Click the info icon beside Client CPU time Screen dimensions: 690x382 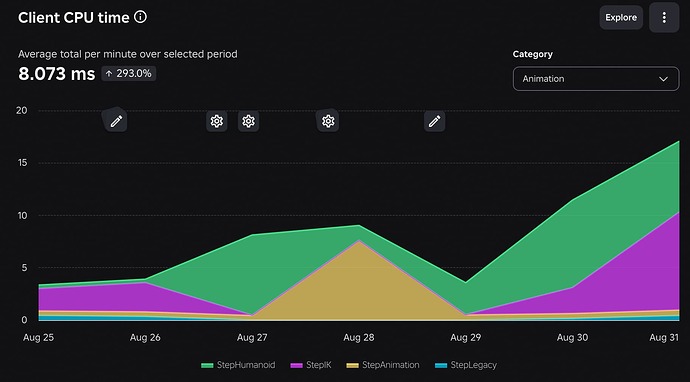[x=140, y=17]
